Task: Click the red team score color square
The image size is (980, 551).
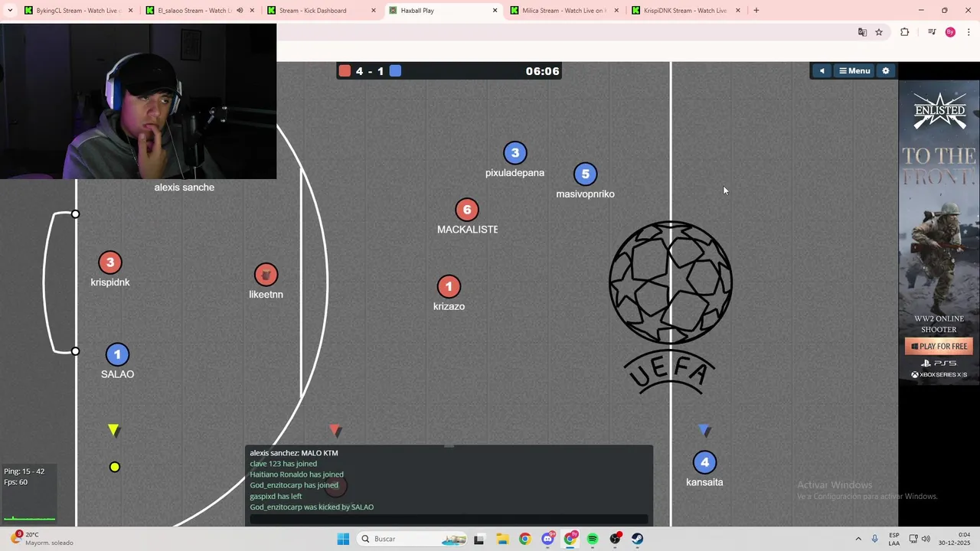Action: click(345, 71)
